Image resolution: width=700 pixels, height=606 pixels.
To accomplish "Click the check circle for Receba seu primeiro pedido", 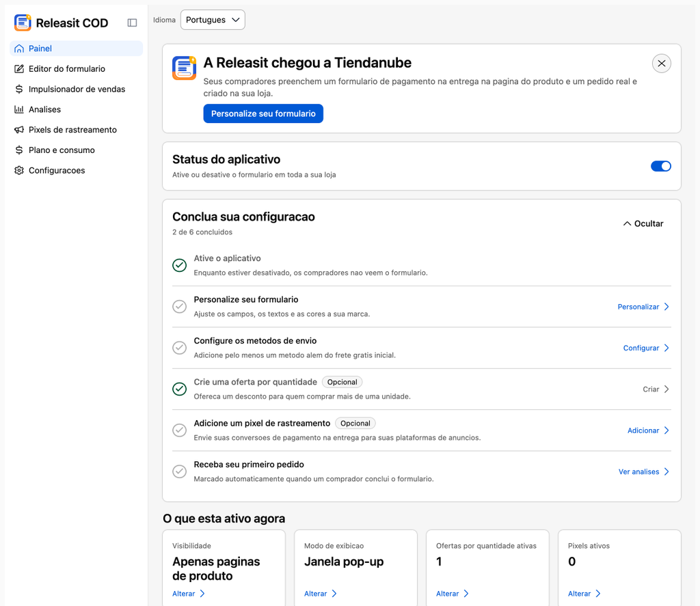I will [x=180, y=471].
